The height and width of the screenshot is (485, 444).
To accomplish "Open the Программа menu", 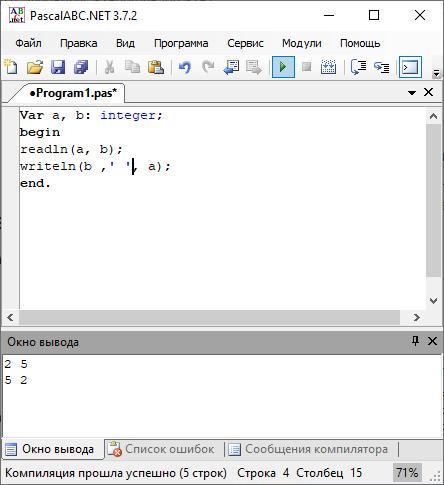I will click(x=181, y=43).
